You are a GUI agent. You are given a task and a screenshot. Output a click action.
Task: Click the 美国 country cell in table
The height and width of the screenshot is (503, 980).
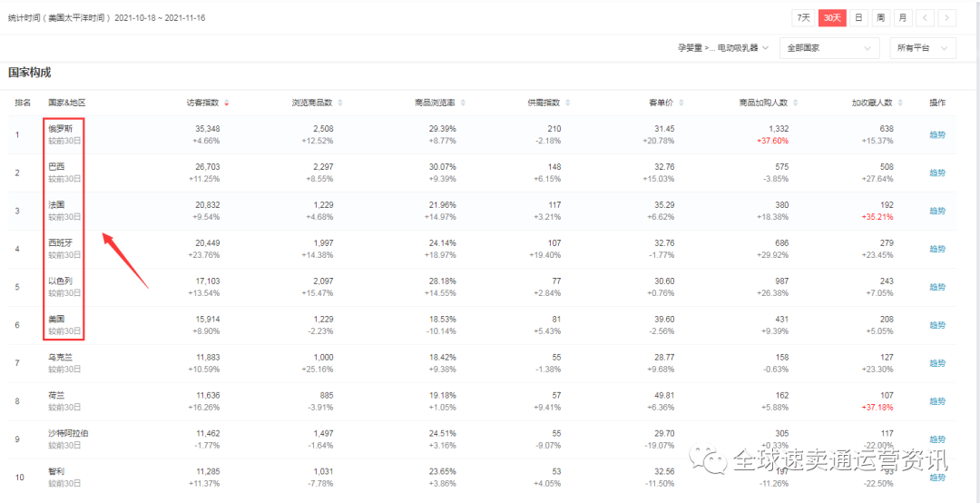pyautogui.click(x=56, y=319)
